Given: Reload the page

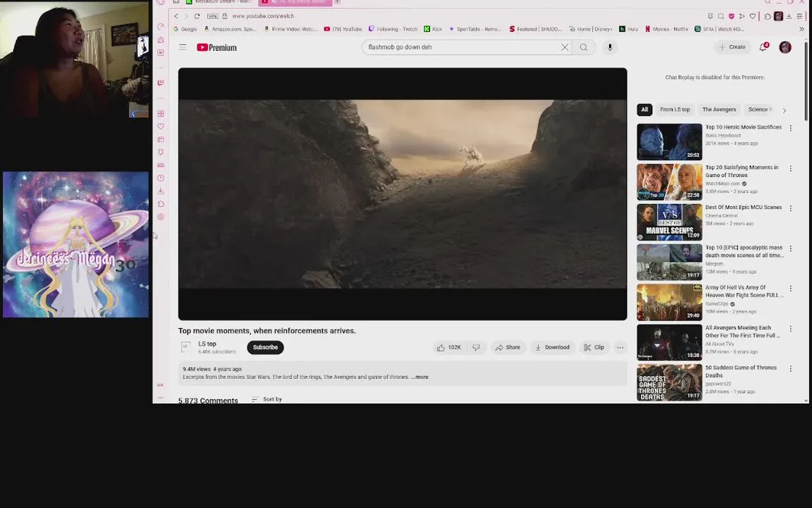Looking at the screenshot, I should tap(197, 16).
